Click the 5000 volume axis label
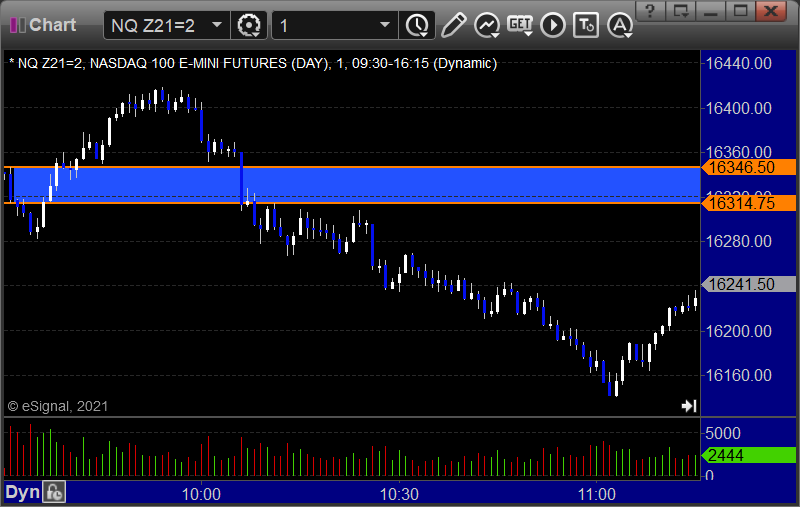The width and height of the screenshot is (800, 507). [x=722, y=434]
